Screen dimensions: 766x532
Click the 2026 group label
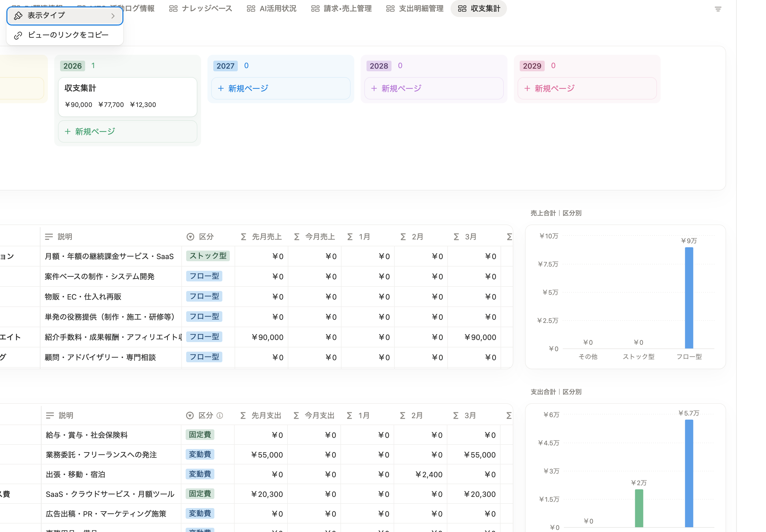coord(72,66)
